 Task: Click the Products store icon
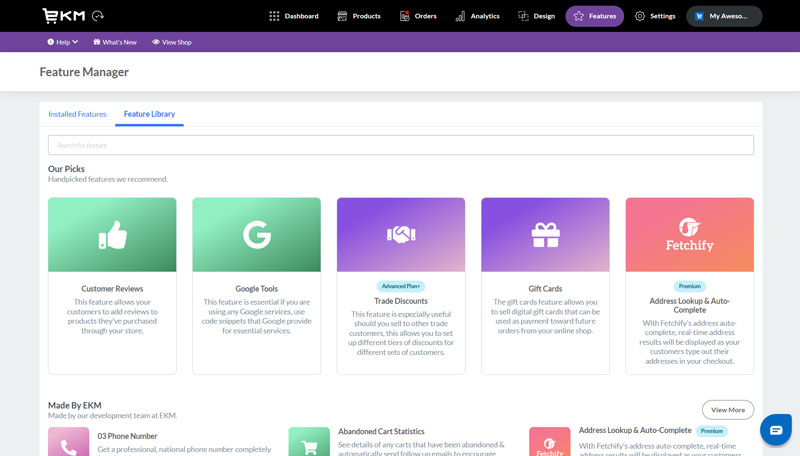[342, 16]
